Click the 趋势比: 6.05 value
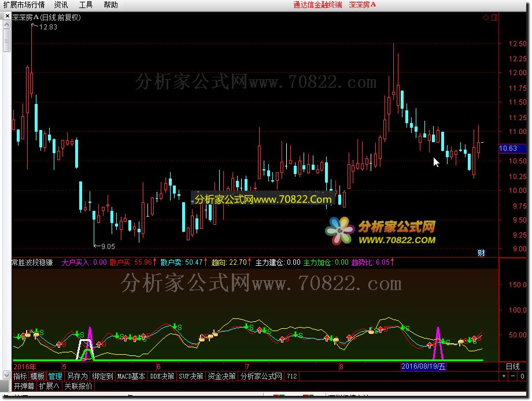This screenshot has height=401, width=532. point(372,262)
